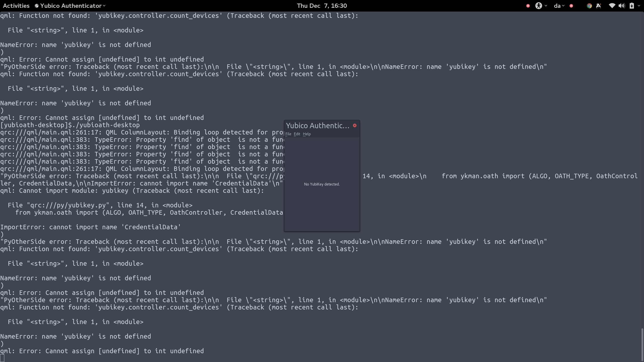Open the system menu chevron at top-right
Screen dimensions: 644x362
639,6
